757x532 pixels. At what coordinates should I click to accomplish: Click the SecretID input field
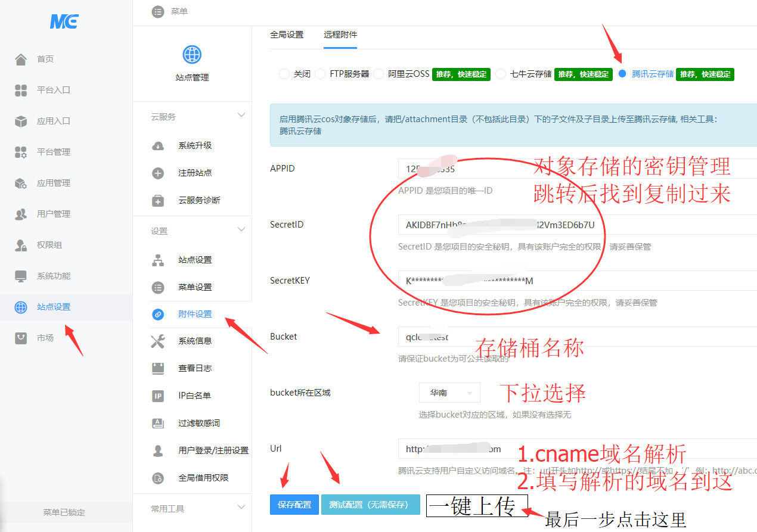(x=578, y=225)
